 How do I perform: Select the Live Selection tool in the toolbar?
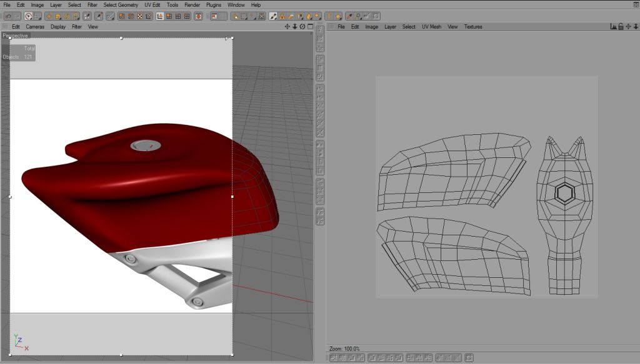29,16
